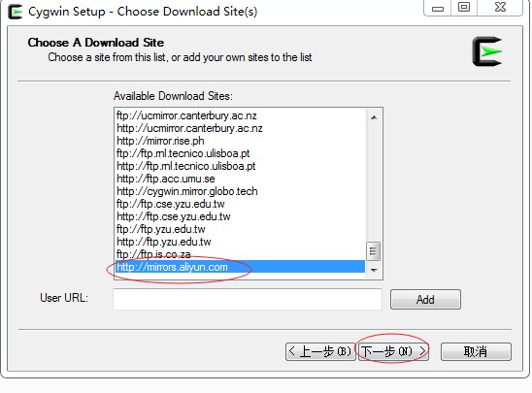
Task: Click the site list scrollbar thumb
Action: [x=374, y=251]
